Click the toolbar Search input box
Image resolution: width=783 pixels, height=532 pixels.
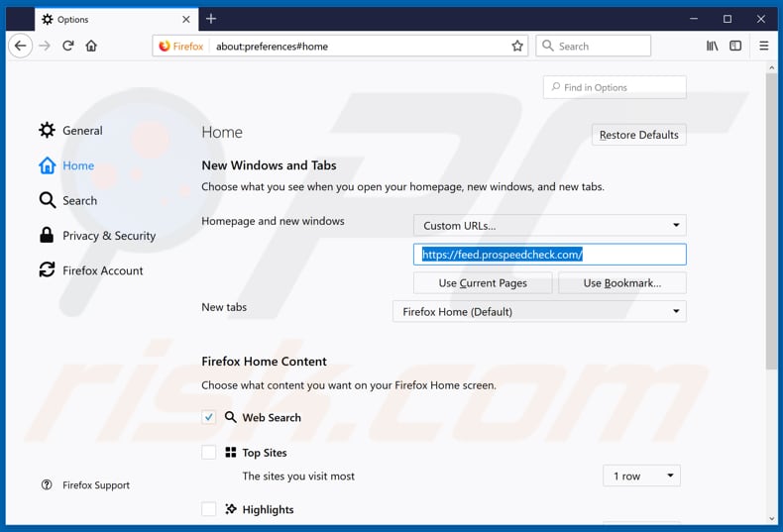(x=594, y=46)
